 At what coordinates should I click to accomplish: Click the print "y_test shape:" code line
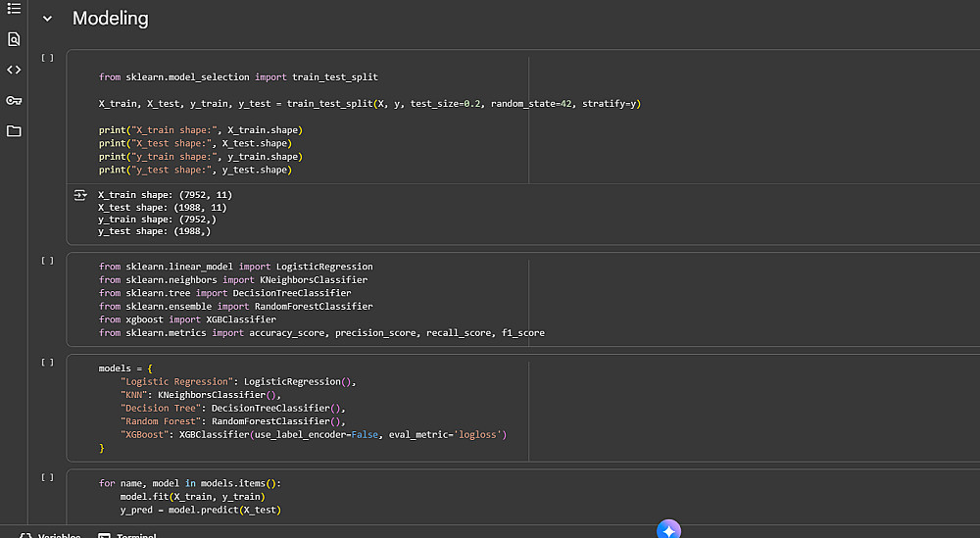point(195,170)
